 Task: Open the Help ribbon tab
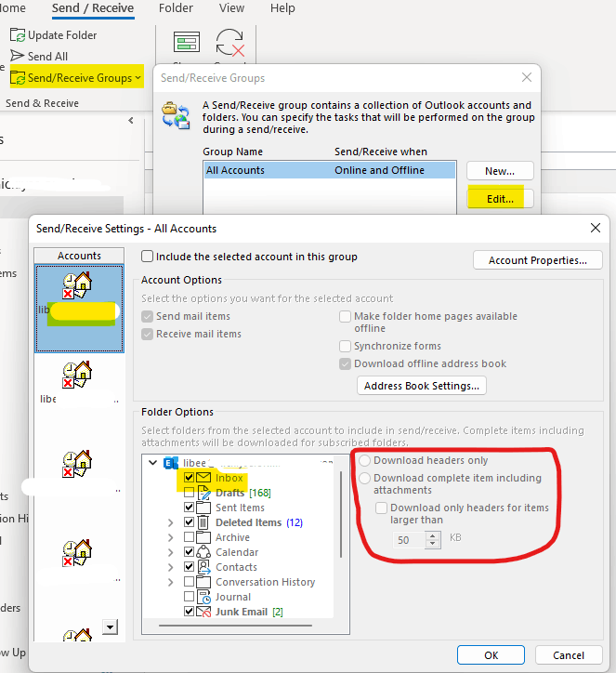(282, 8)
